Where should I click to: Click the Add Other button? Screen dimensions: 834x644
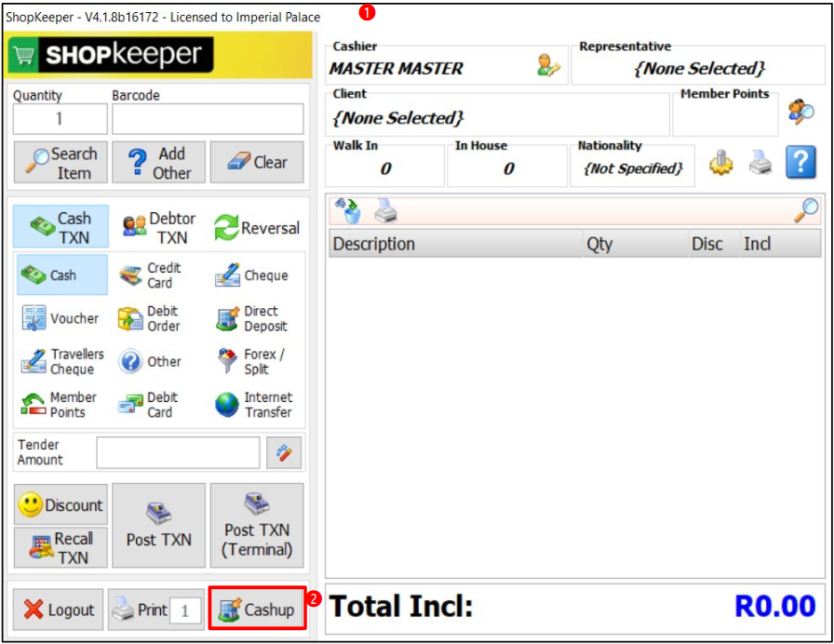[158, 163]
